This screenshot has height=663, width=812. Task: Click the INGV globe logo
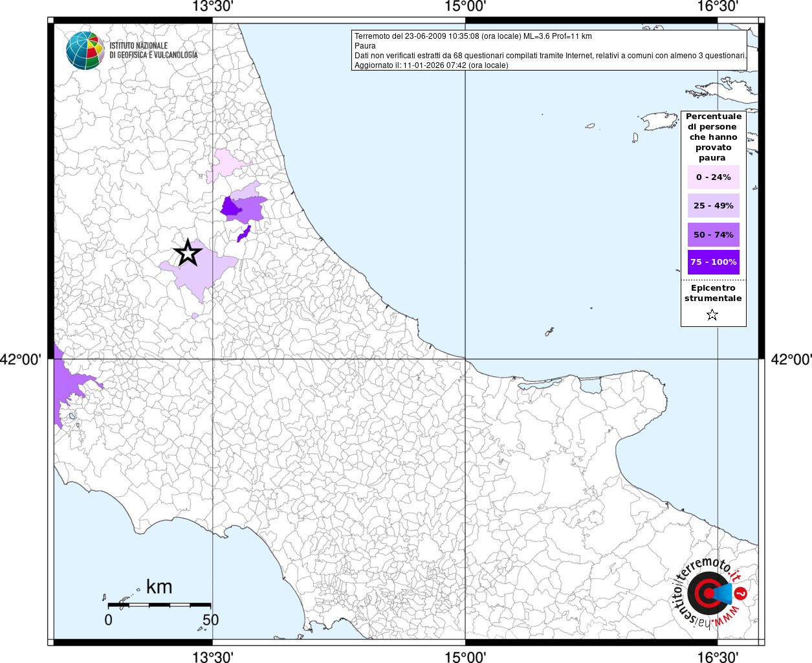[85, 51]
